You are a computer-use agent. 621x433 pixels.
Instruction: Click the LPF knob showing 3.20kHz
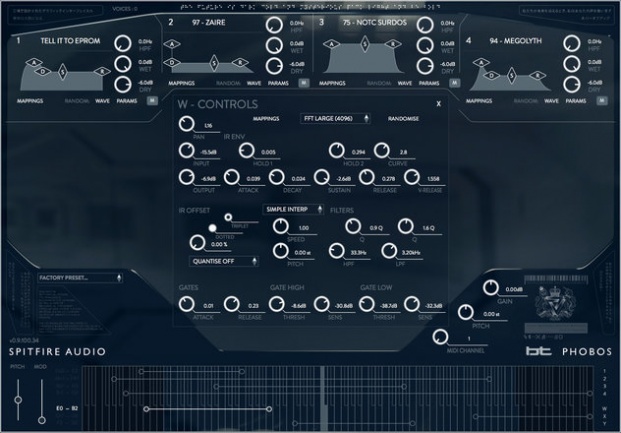389,251
